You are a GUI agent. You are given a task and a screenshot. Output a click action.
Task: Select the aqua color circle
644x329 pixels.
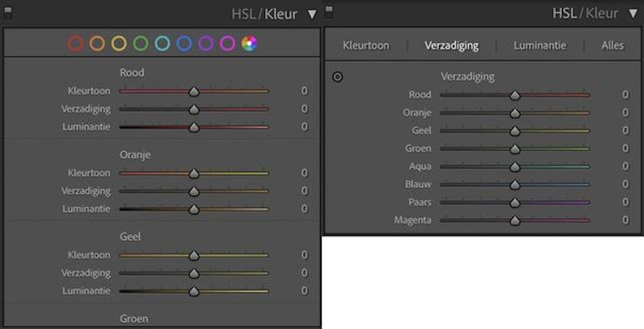(163, 43)
